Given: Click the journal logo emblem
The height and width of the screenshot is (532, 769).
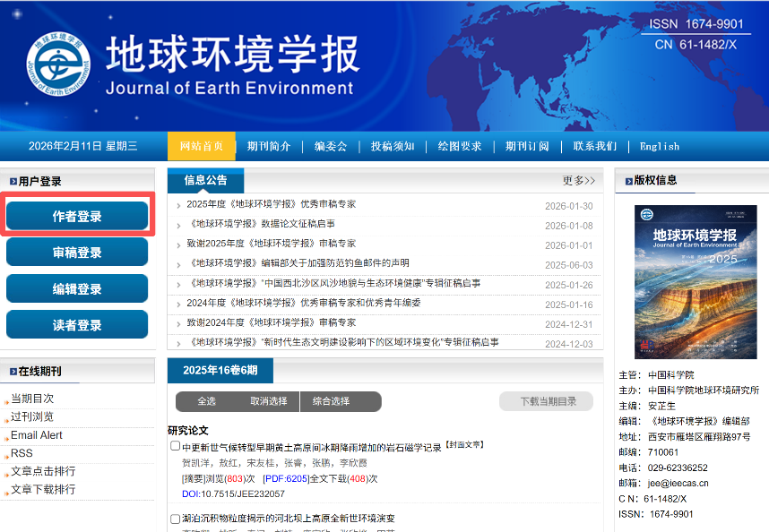Looking at the screenshot, I should (x=58, y=64).
